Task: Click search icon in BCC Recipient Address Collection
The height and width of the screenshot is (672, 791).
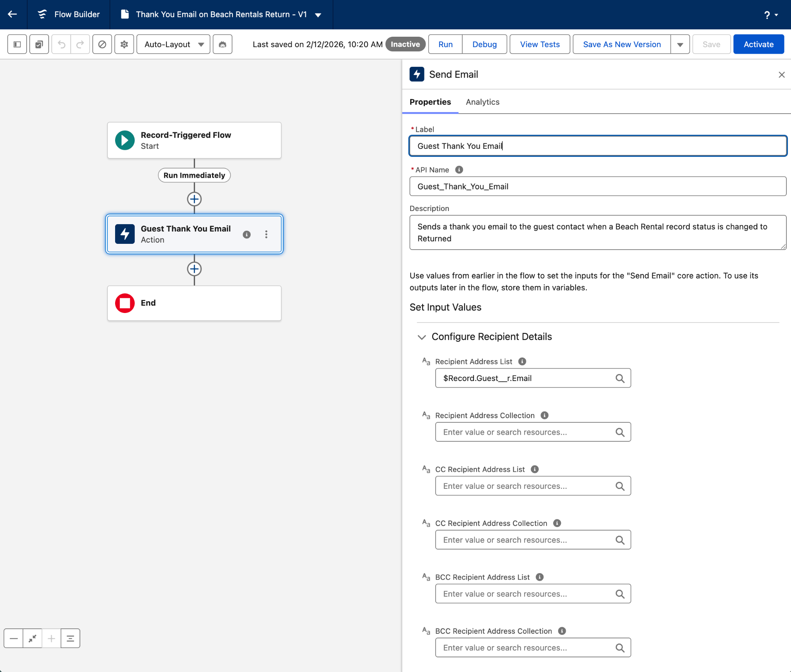Action: tap(620, 648)
